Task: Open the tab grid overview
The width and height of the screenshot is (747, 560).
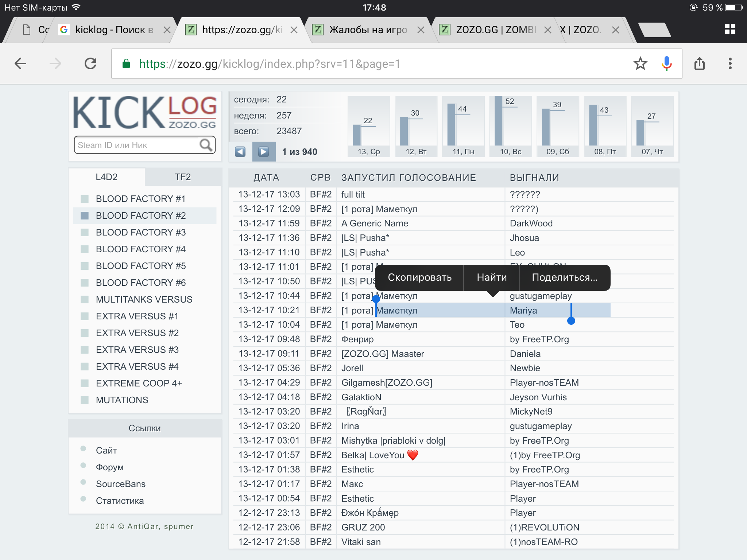Action: tap(730, 29)
